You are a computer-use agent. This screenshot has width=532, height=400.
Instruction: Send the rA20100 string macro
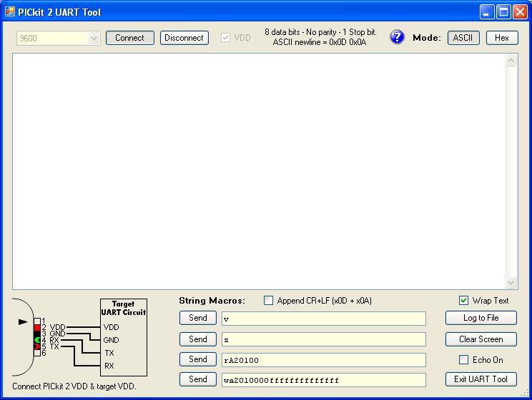tap(198, 359)
